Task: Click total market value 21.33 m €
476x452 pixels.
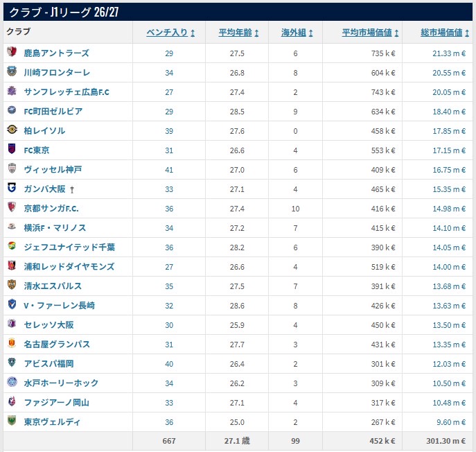Action: (449, 54)
